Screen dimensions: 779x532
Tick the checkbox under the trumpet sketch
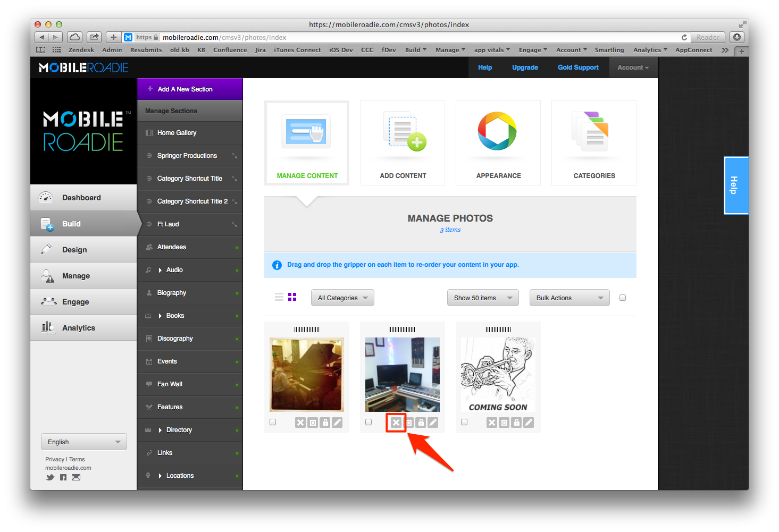tap(464, 422)
